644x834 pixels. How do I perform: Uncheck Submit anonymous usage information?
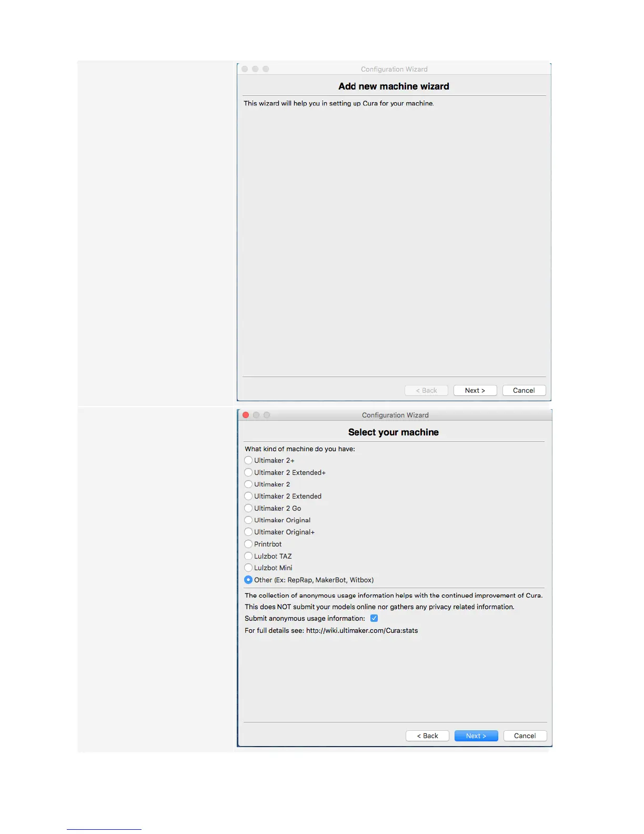374,618
